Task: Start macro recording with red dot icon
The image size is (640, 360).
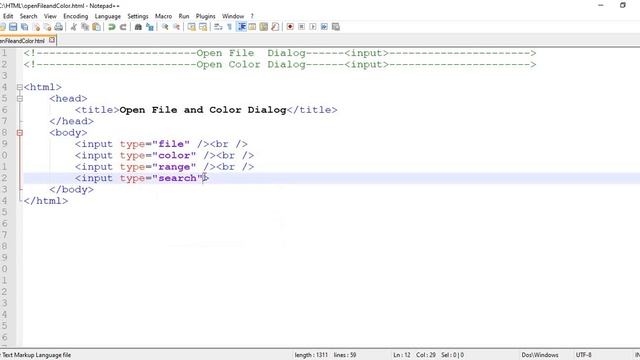Action: [x=290, y=27]
